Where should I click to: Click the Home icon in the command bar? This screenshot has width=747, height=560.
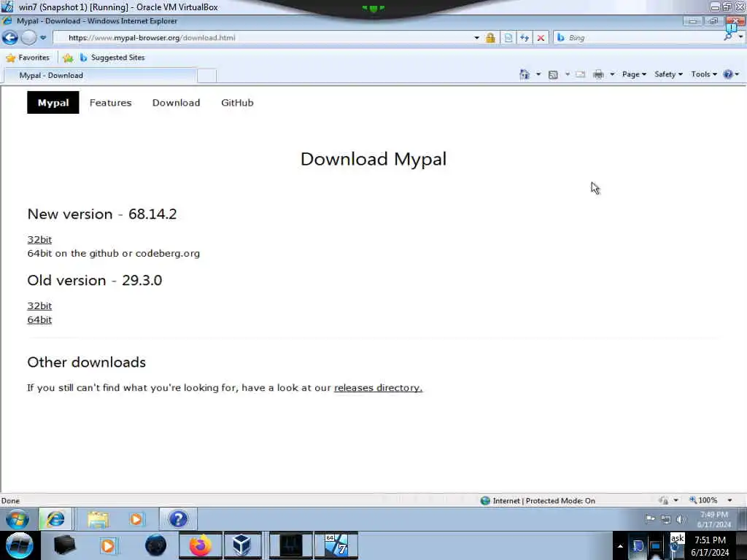click(x=525, y=74)
